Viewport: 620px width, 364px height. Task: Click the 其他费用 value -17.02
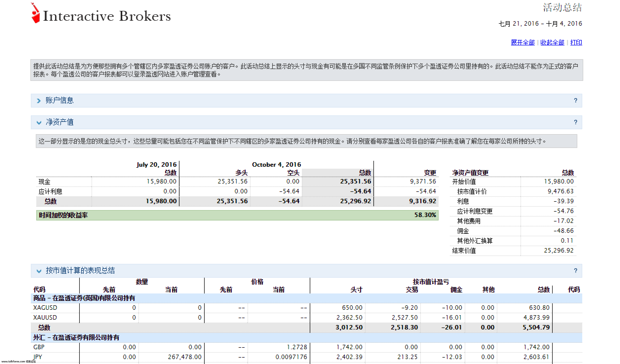(563, 221)
